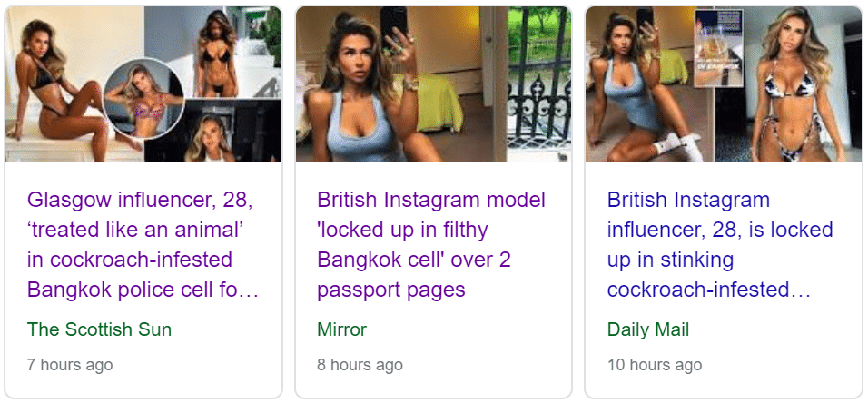Click the 8 hours ago timestamp
The image size is (868, 403).
pos(360,366)
